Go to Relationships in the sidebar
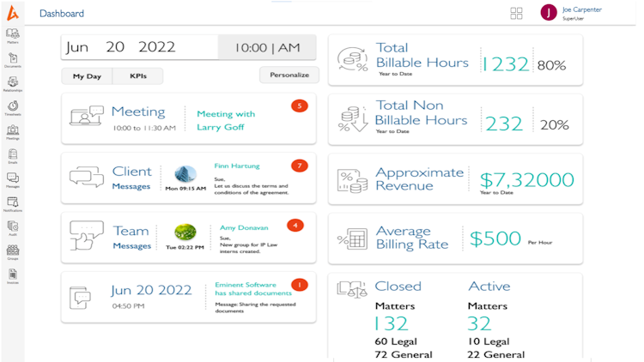Image resolution: width=644 pixels, height=362 pixels. point(13,82)
